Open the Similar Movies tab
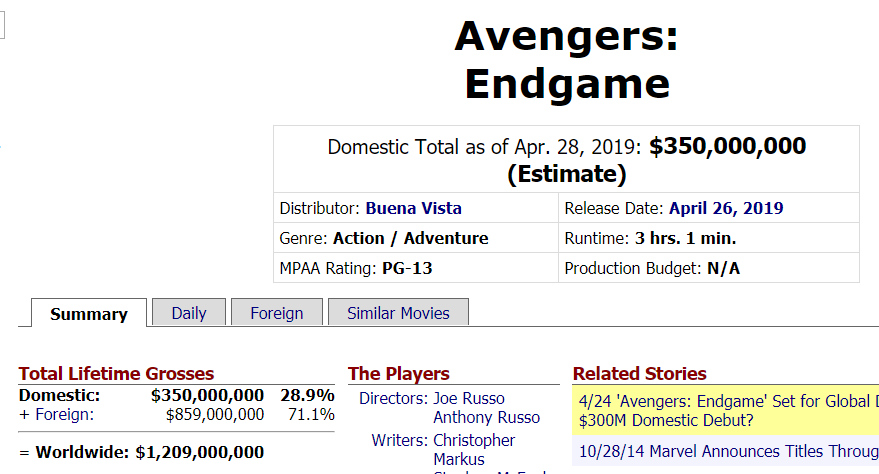The image size is (879, 474). click(398, 313)
